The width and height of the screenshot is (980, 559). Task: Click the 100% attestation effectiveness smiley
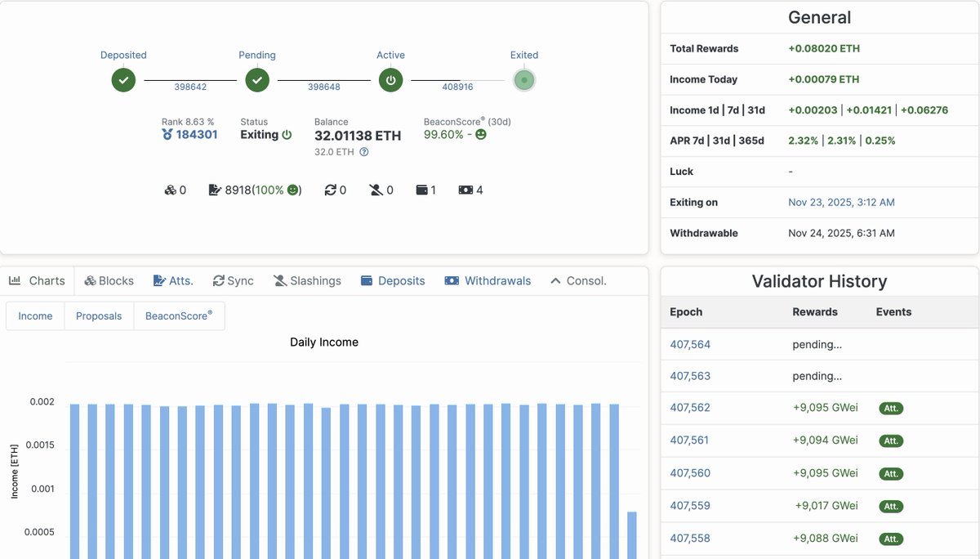click(292, 190)
